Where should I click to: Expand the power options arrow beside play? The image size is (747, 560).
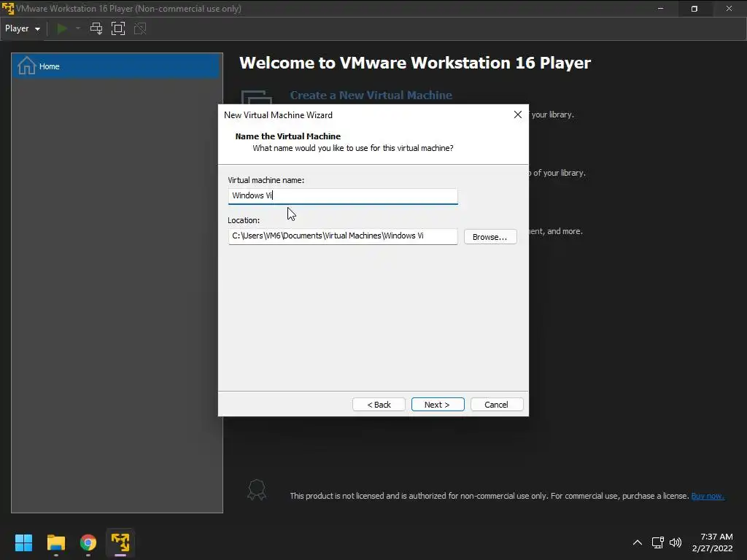[78, 28]
